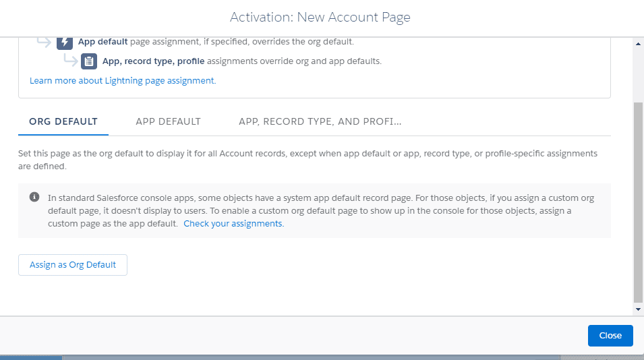644x360 pixels.
Task: Follow the Check your assignments link
Action: point(234,224)
